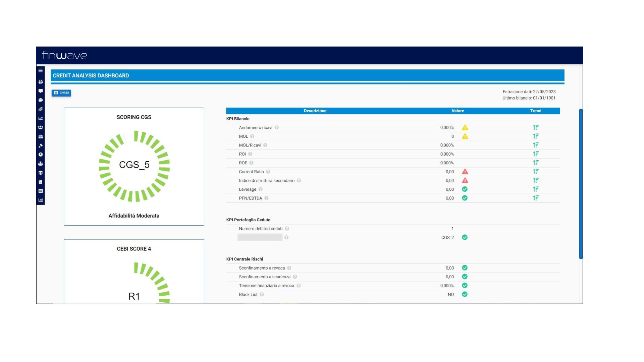Click the CHIUDI close button
This screenshot has height=362, width=644.
tap(61, 93)
